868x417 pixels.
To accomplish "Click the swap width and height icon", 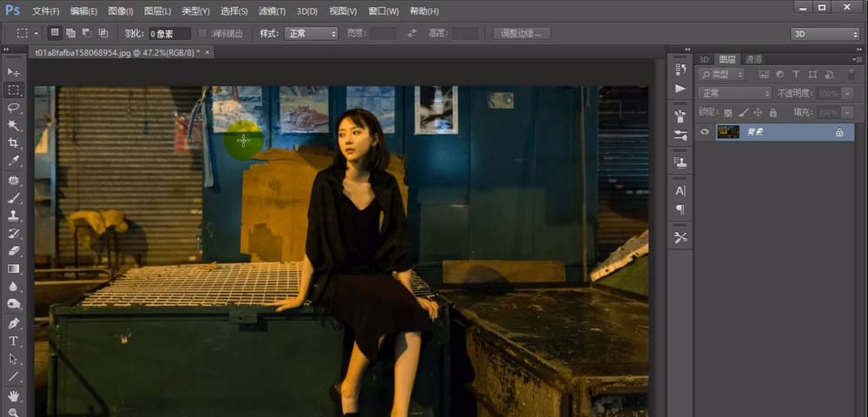I will (411, 33).
